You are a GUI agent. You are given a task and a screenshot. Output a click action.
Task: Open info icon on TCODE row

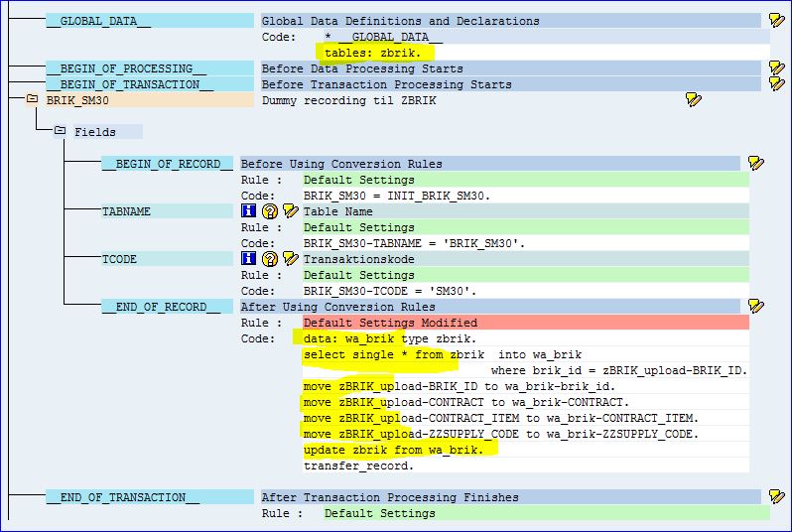248,258
